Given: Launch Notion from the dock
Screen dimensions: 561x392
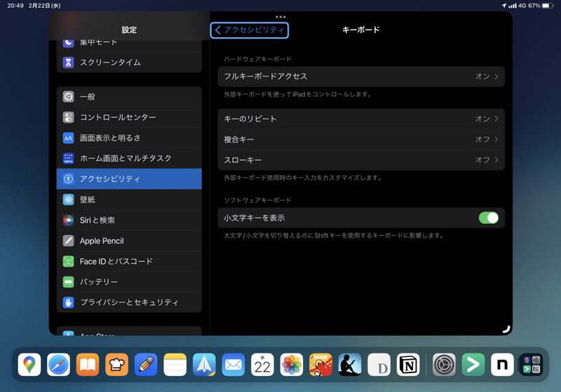Looking at the screenshot, I should pyautogui.click(x=408, y=365).
